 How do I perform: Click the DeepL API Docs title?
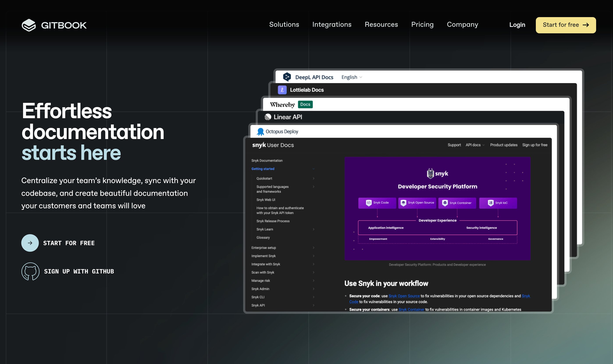[x=314, y=77]
